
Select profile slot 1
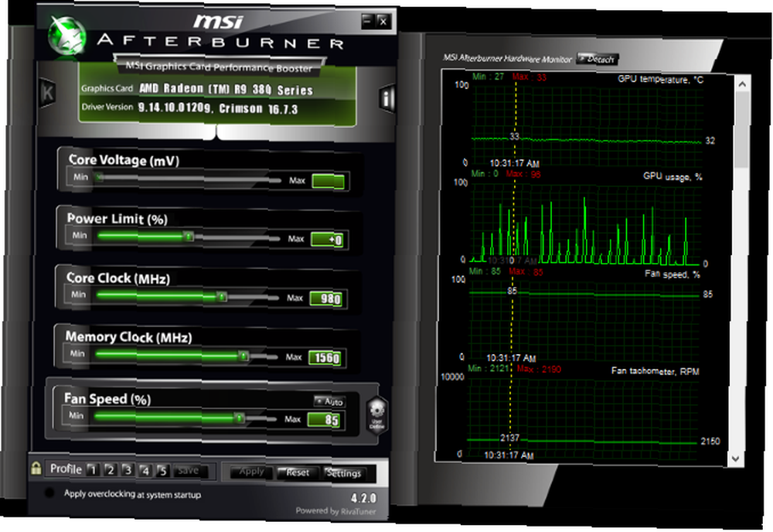click(x=93, y=469)
